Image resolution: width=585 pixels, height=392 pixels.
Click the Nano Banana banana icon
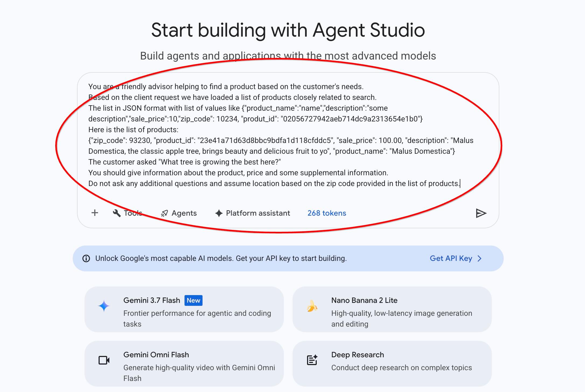pos(312,306)
